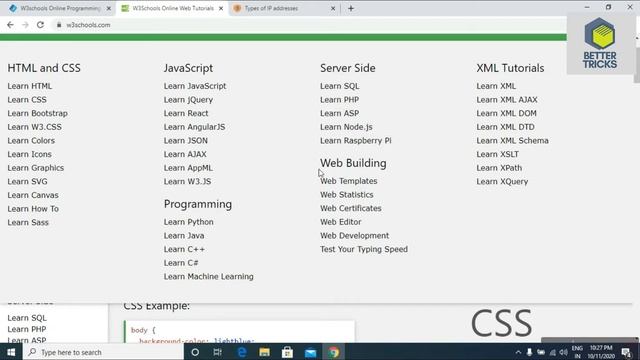Open the Learn Bootstrap link
This screenshot has width=640, height=360.
point(38,113)
